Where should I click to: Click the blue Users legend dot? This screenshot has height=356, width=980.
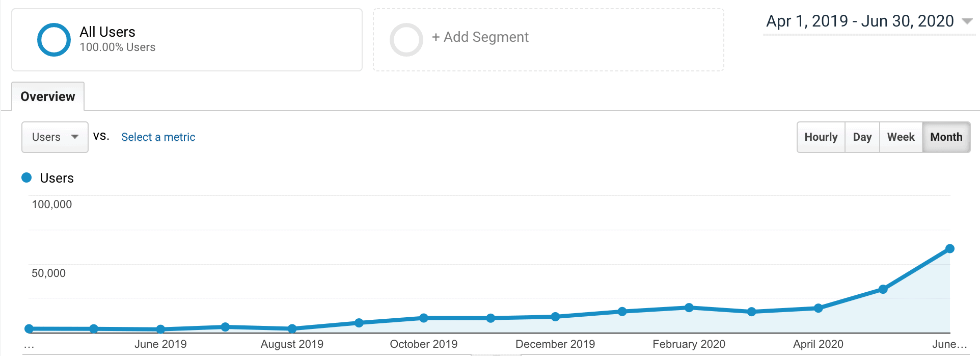click(26, 177)
